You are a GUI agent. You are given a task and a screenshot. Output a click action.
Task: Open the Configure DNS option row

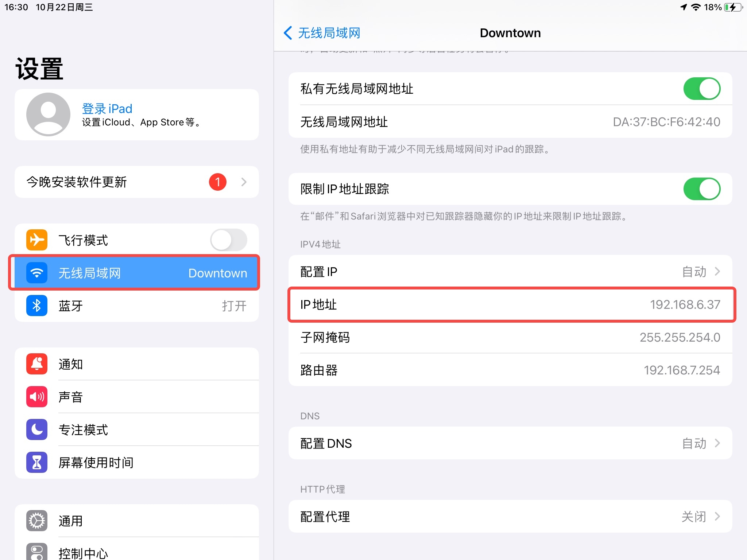click(x=510, y=443)
